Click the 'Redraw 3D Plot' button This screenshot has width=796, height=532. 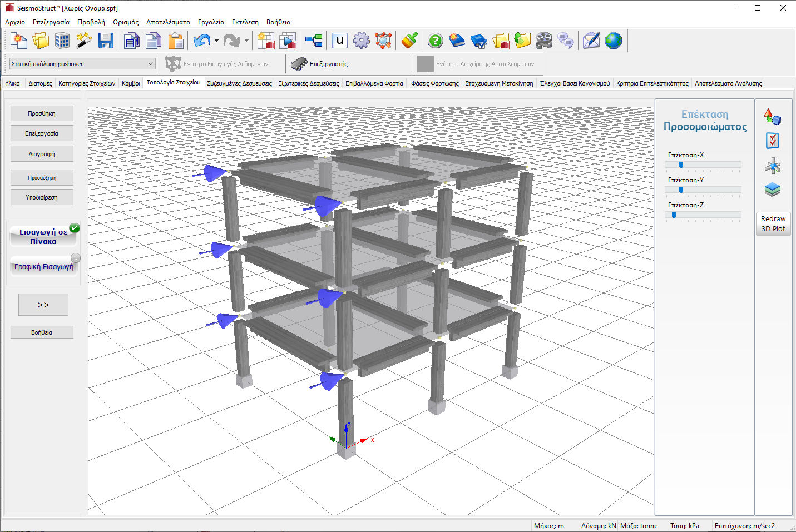click(773, 223)
